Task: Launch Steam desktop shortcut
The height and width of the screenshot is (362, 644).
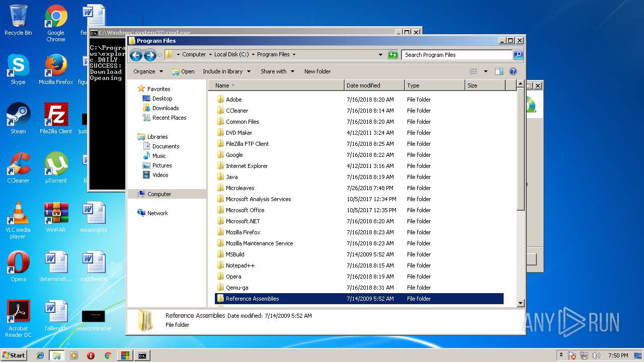Action: point(18,119)
